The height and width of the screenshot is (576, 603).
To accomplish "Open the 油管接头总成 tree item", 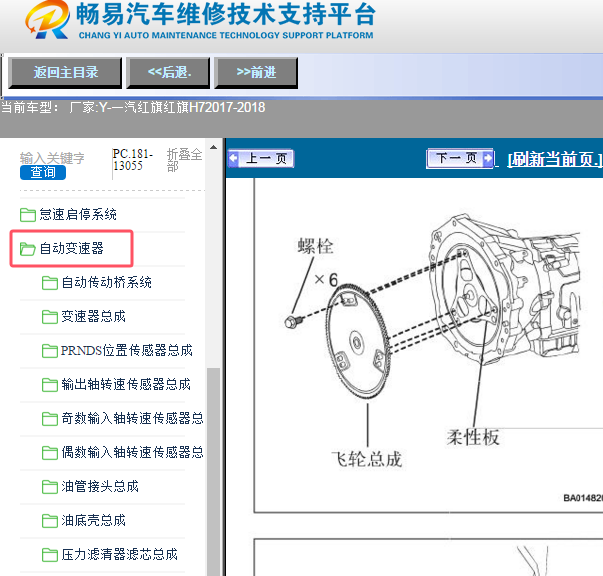I will tap(100, 486).
